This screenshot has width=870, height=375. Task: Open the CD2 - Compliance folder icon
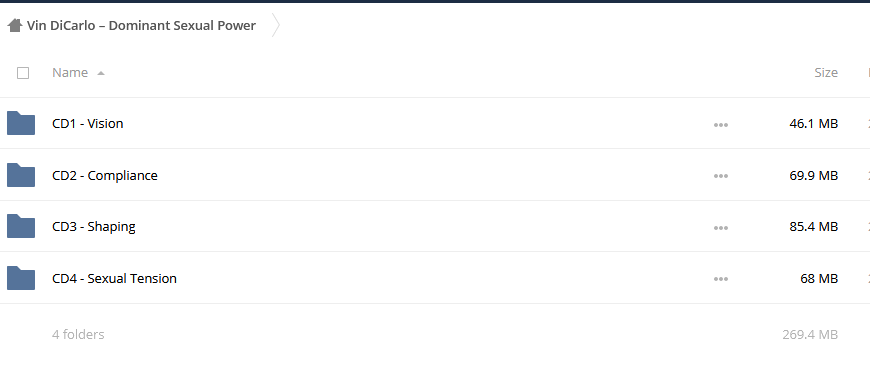click(21, 175)
